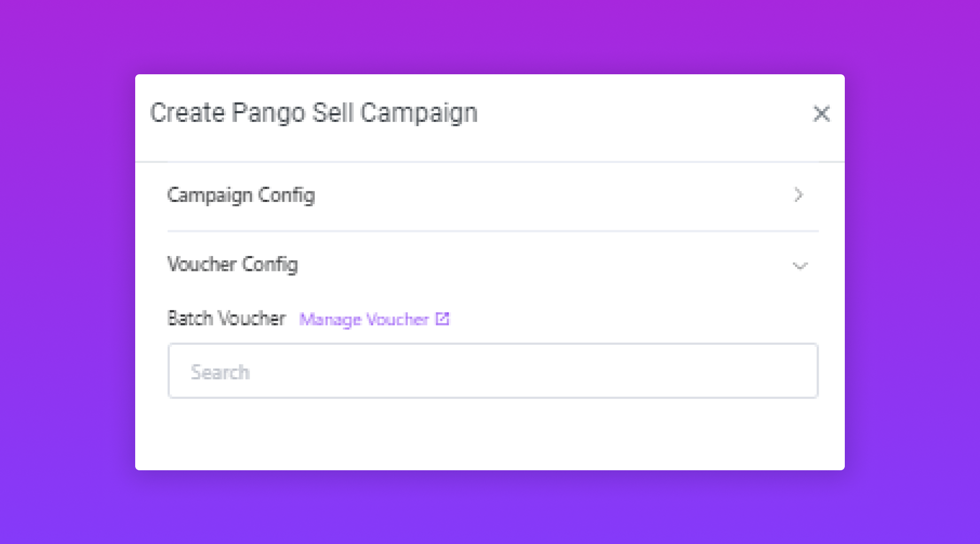Close the Create Pango Sell Campaign dialog

(x=821, y=113)
